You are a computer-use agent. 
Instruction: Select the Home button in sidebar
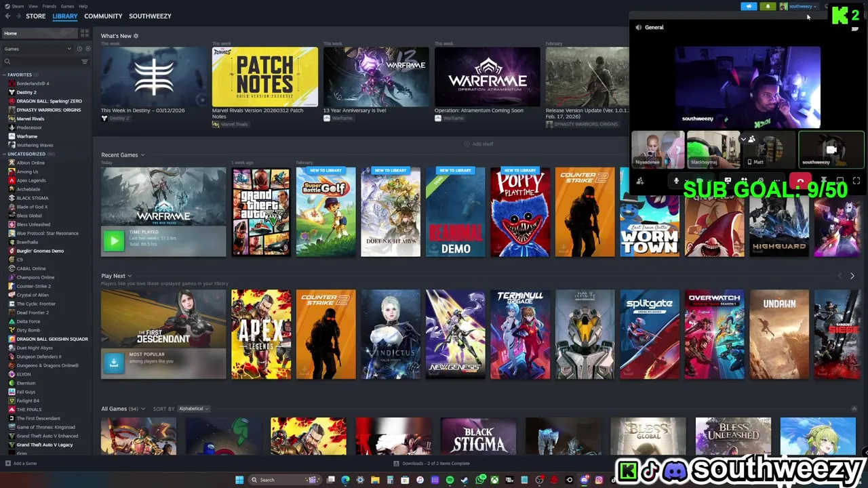coord(39,33)
